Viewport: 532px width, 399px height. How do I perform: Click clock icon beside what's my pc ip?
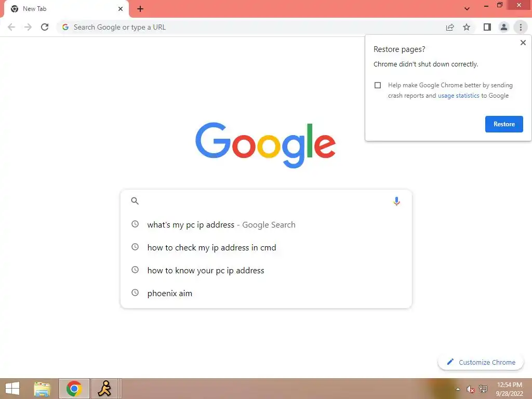click(135, 224)
